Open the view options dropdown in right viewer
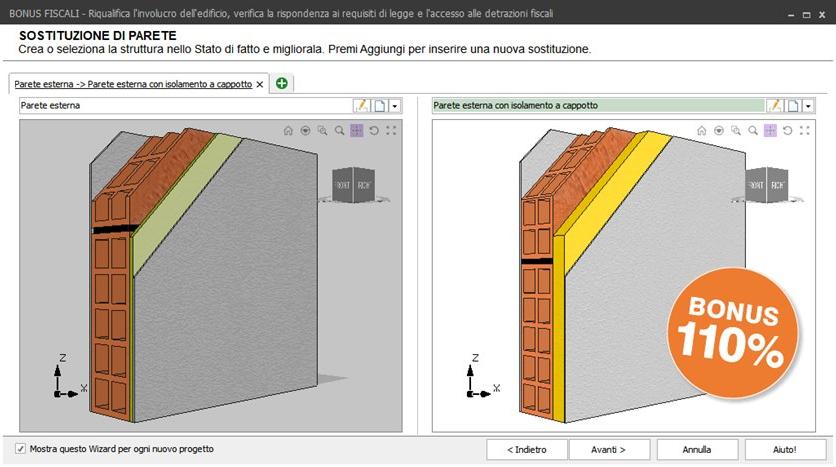Screen dimensions: 836x467 click(719, 130)
